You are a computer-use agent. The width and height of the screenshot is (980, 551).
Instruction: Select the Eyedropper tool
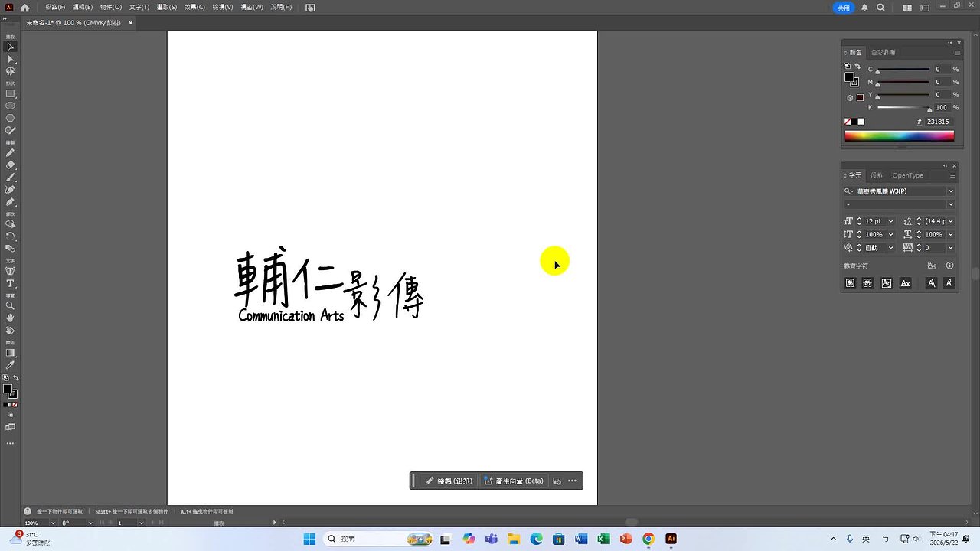coord(11,365)
